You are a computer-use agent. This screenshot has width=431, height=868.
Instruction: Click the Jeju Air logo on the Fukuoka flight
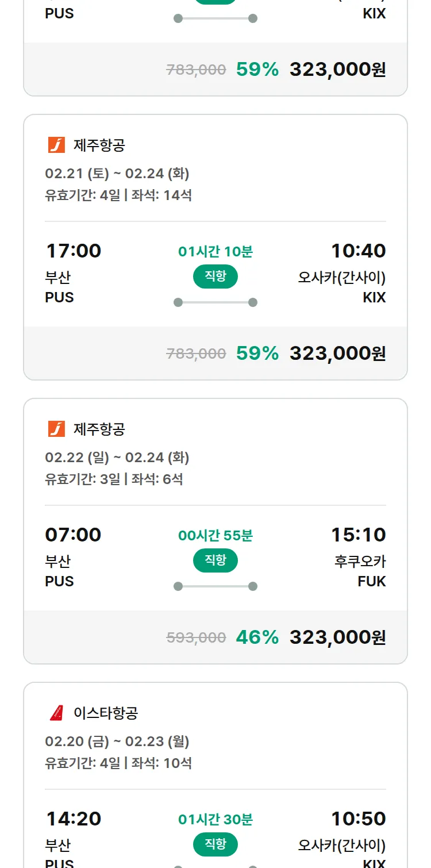[56, 429]
